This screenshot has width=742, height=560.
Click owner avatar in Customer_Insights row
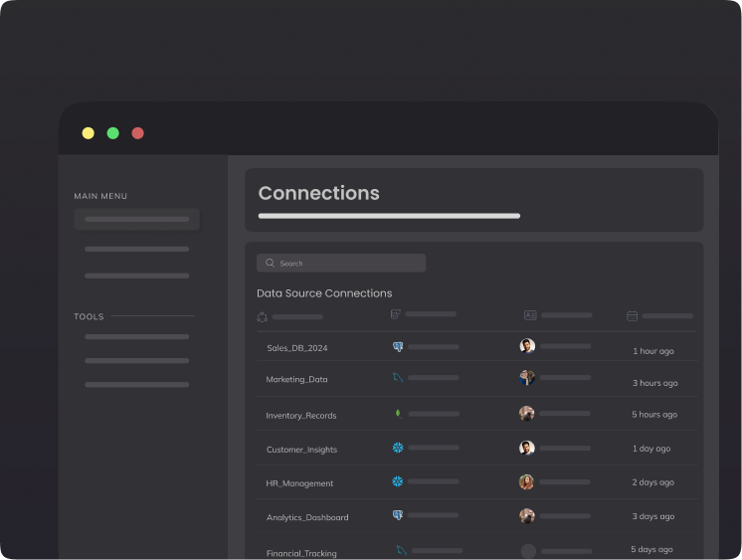(x=527, y=448)
